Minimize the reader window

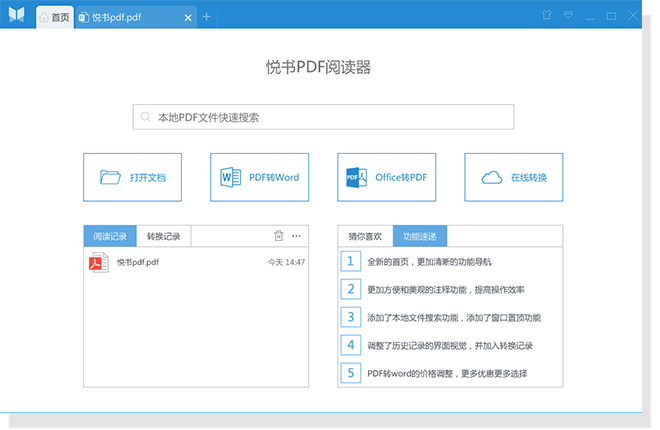pos(590,17)
